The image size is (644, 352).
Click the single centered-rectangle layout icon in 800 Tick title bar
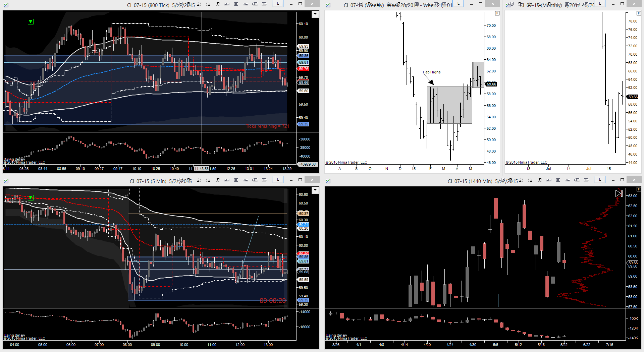(x=236, y=4)
